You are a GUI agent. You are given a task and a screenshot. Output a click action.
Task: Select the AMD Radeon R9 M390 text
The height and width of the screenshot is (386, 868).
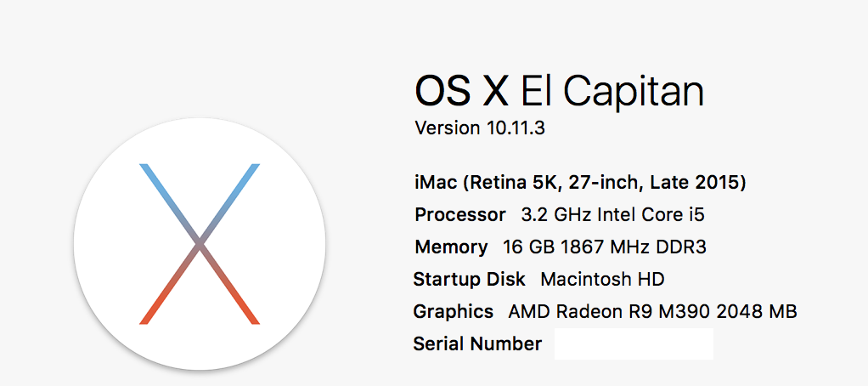(x=610, y=312)
